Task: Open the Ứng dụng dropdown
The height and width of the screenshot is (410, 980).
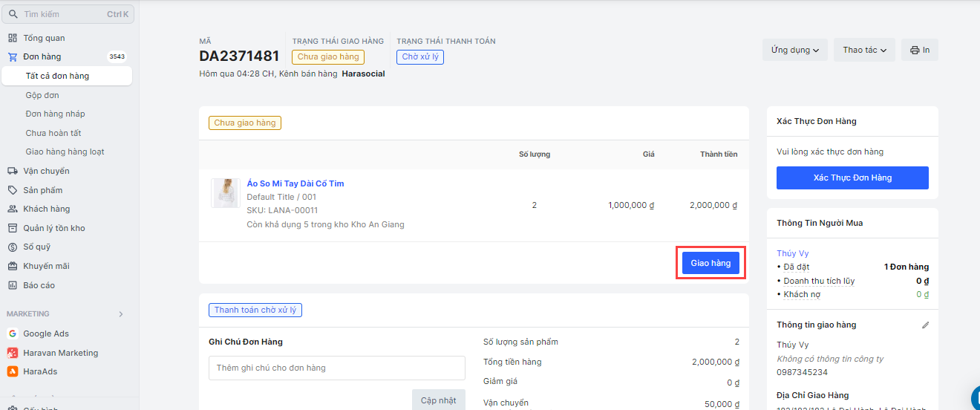Action: coord(795,50)
